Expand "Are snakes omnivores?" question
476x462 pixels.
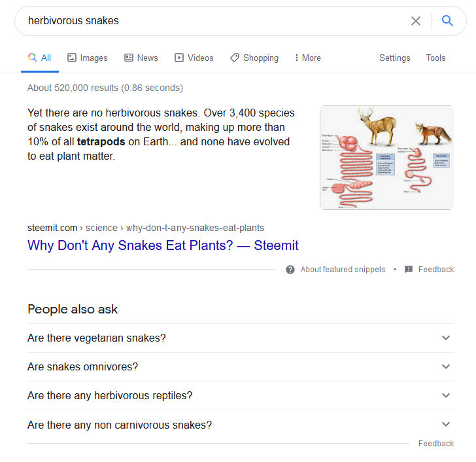coord(446,367)
